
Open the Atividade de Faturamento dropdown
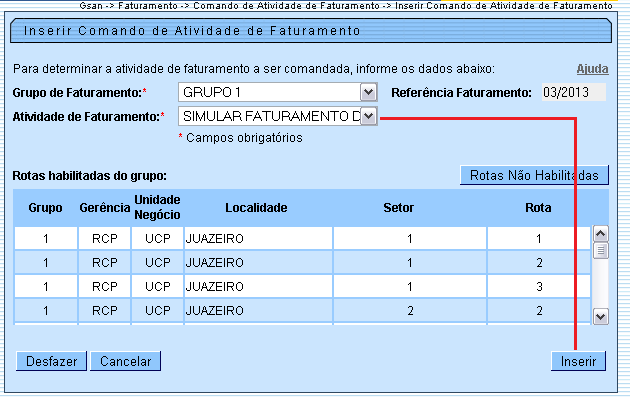click(278, 116)
